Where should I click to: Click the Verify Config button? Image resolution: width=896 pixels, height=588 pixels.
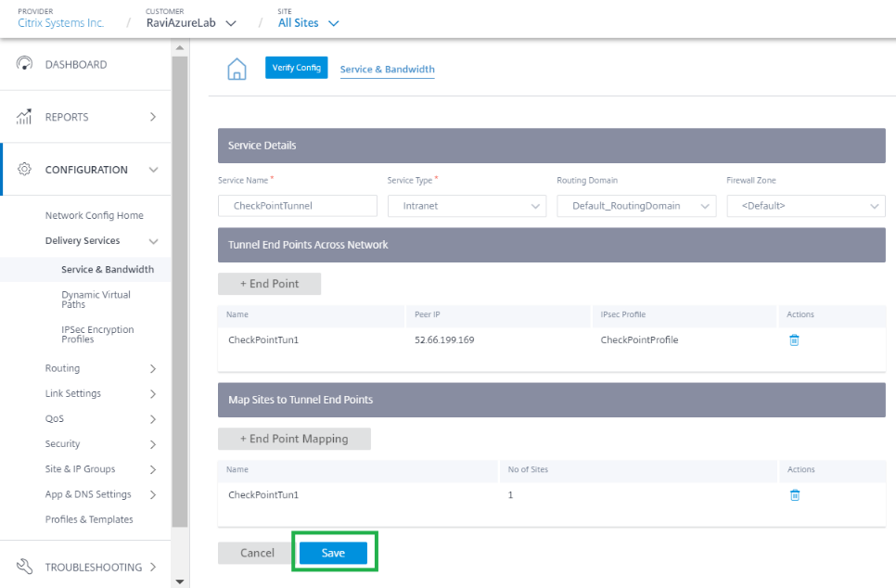point(296,68)
